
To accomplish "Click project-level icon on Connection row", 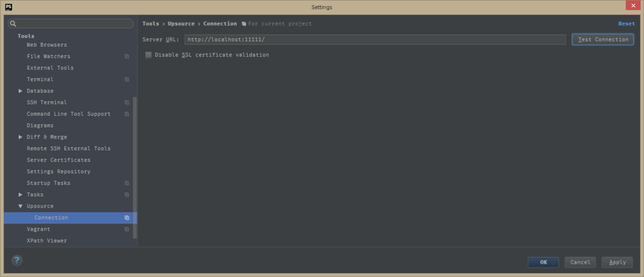I will pos(127,218).
